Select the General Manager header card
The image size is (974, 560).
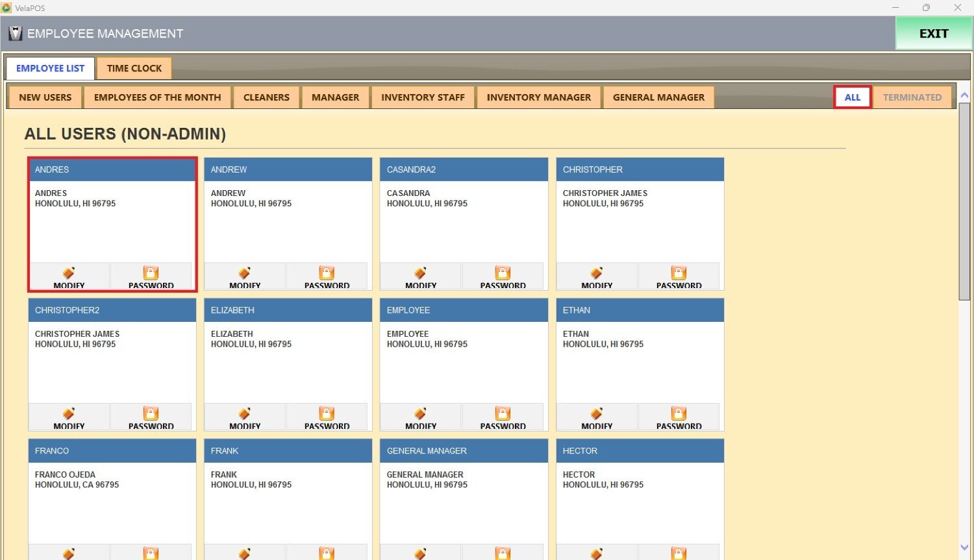(464, 451)
